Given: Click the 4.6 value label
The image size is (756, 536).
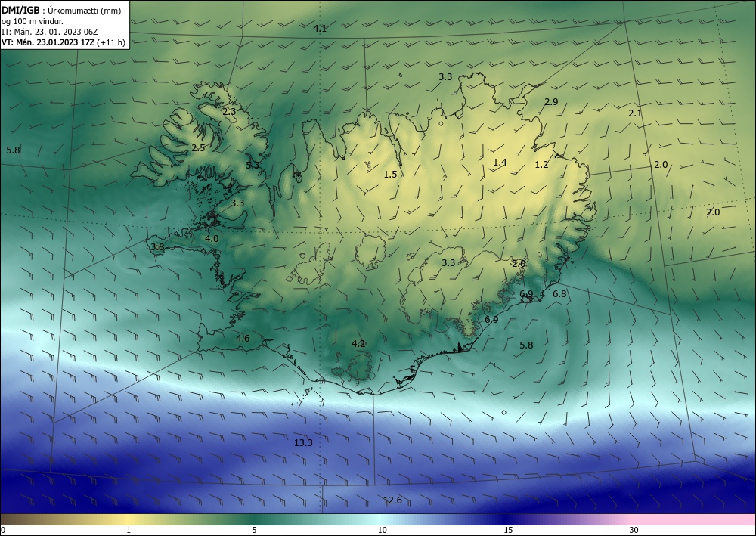Looking at the screenshot, I should click(x=243, y=339).
